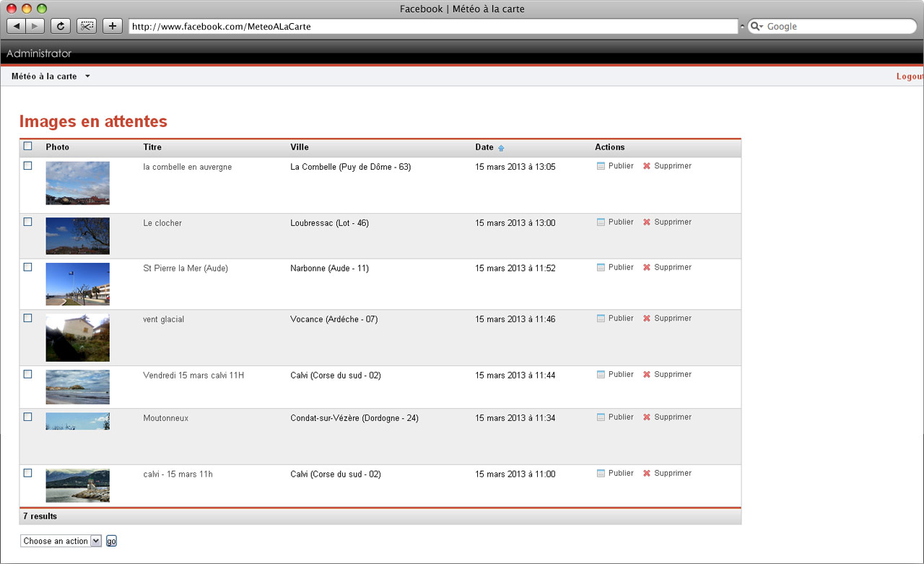This screenshot has height=564, width=924.
Task: Open thumbnail of la combelle en auvergne photo
Action: [78, 183]
